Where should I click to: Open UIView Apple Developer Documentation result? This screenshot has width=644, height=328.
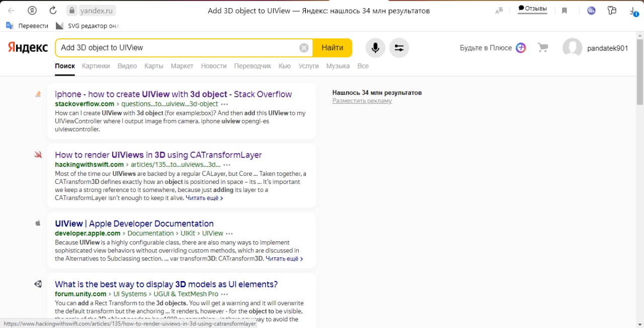point(134,224)
